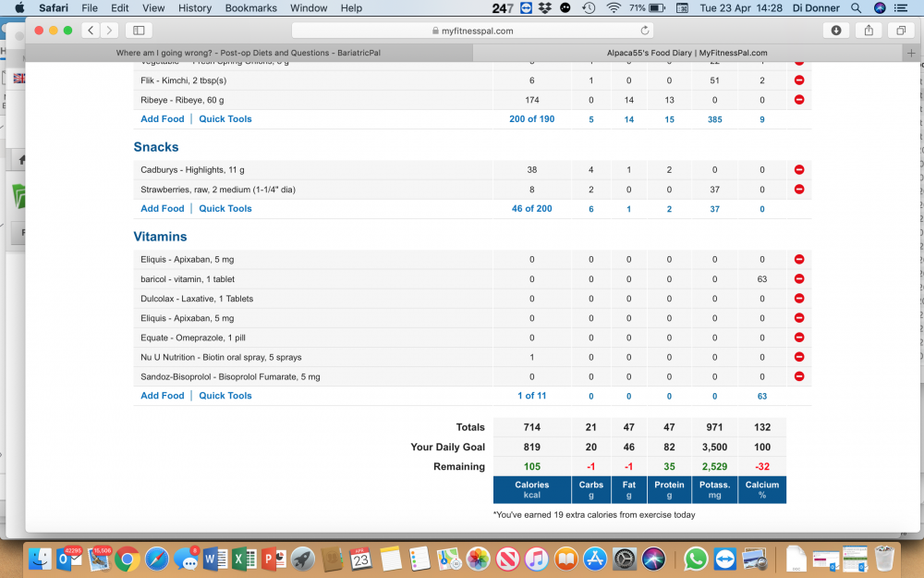Viewport: 924px width, 578px height.
Task: Click the Daily Goal protein value 82
Action: (x=669, y=447)
